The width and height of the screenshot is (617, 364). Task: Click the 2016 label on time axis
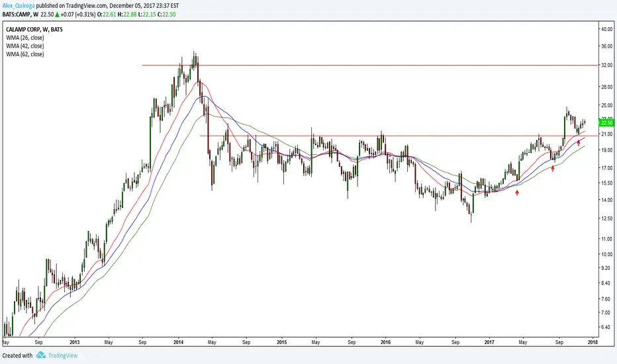coord(385,342)
